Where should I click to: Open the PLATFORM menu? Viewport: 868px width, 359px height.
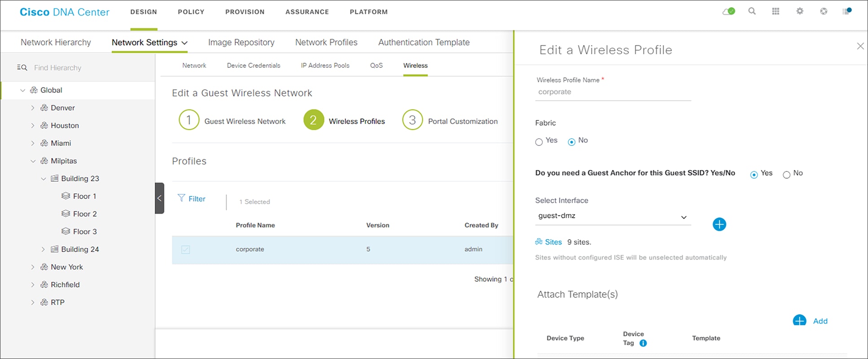point(369,12)
